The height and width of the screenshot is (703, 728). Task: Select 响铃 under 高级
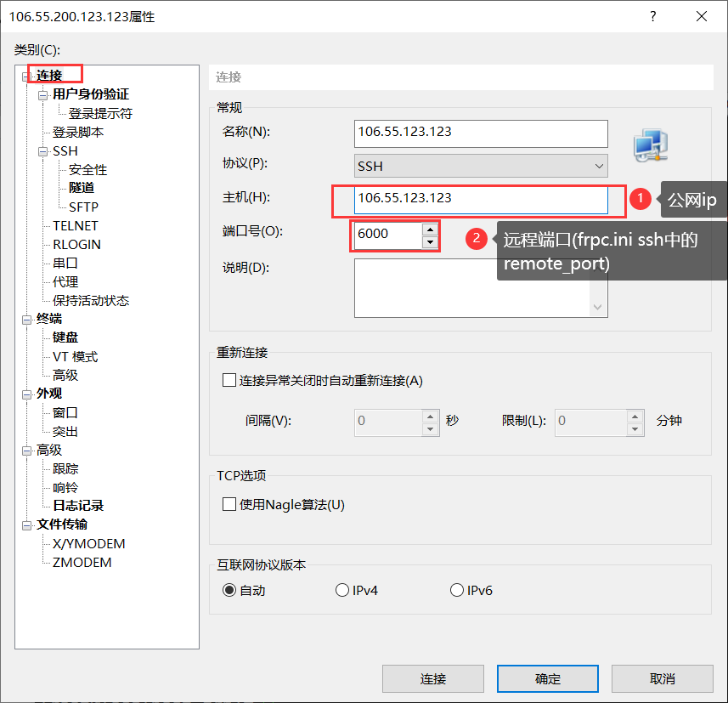65,487
